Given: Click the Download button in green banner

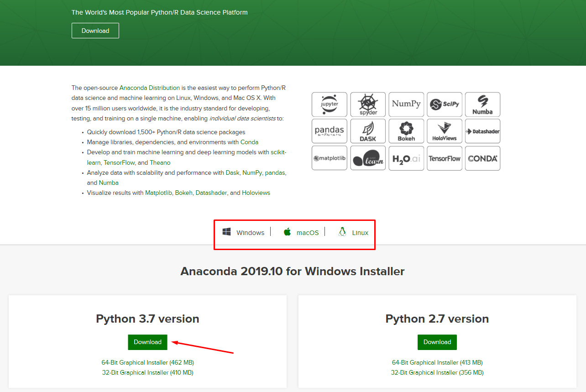Looking at the screenshot, I should (x=95, y=31).
